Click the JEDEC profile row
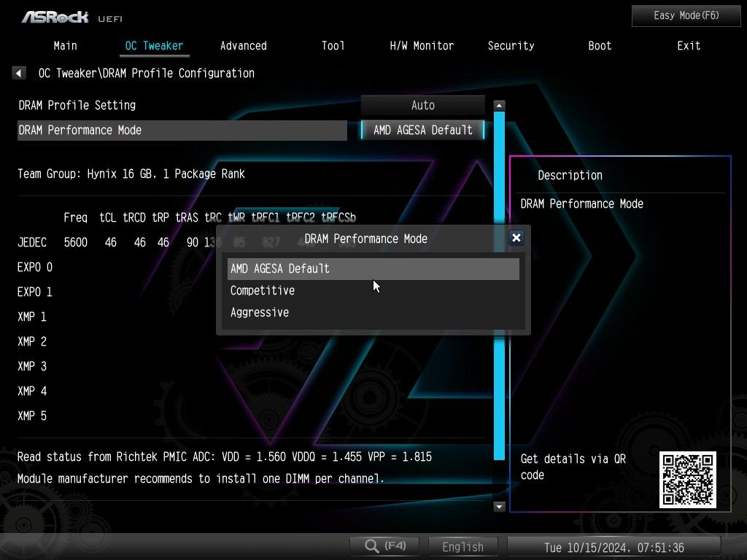 click(32, 242)
